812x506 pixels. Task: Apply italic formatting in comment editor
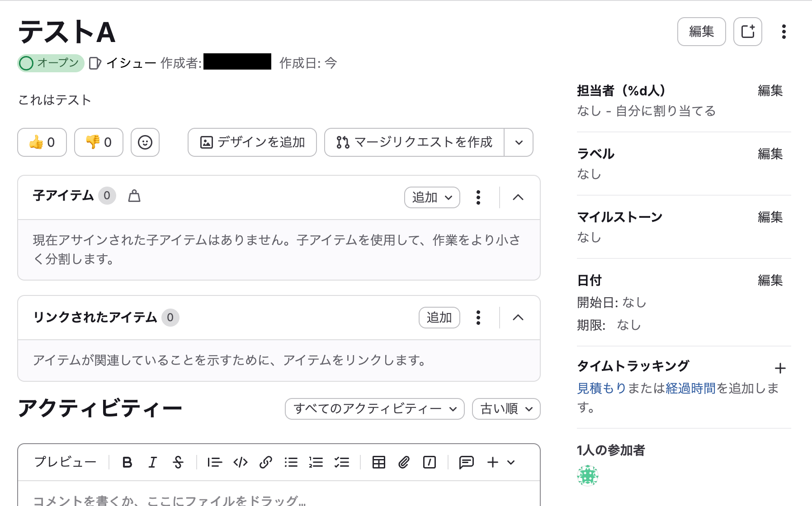tap(153, 462)
